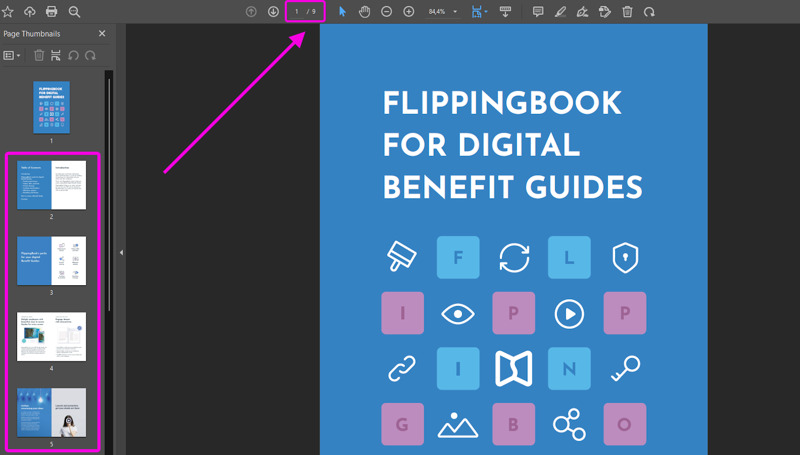Click the star bookmark icon
Image resolution: width=800 pixels, height=455 pixels.
[7, 12]
